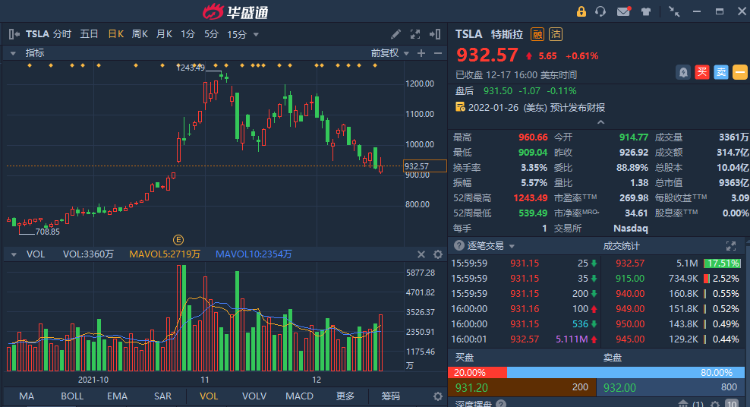Click the red 20.00% buy ratio bar
Screen dimensions: 750x407
(477, 373)
